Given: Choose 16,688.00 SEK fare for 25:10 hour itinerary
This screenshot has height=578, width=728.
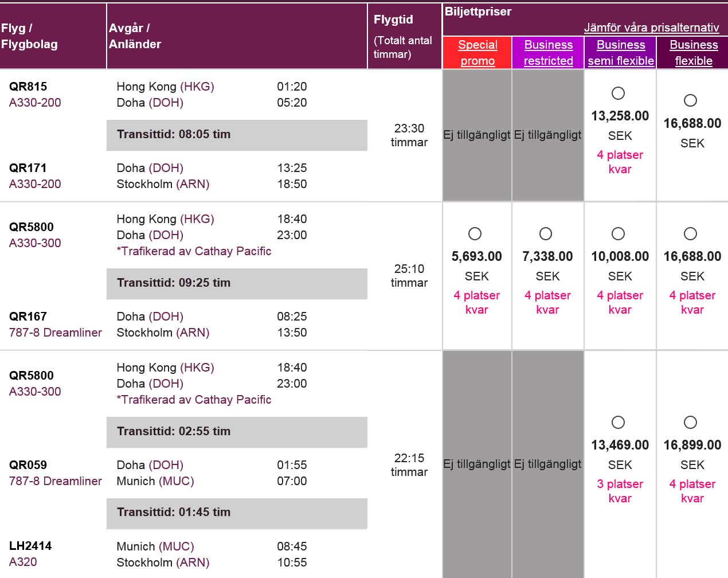Looking at the screenshot, I should click(x=690, y=233).
